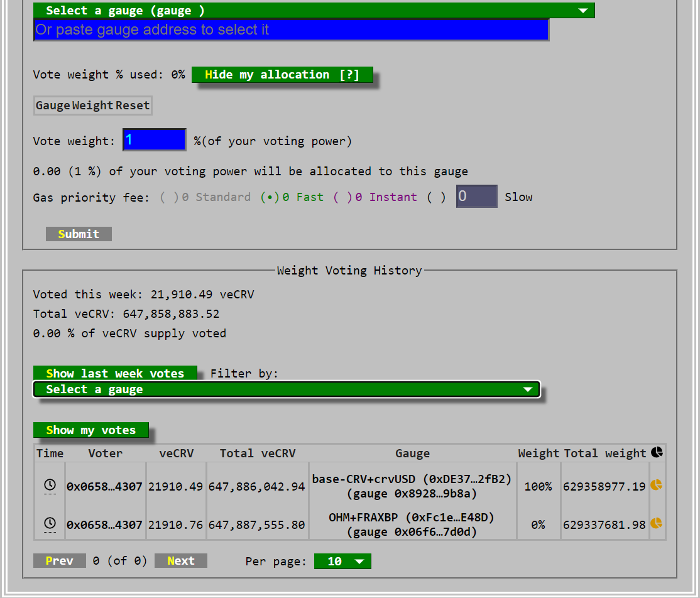Click the Weight column header

[x=539, y=454]
